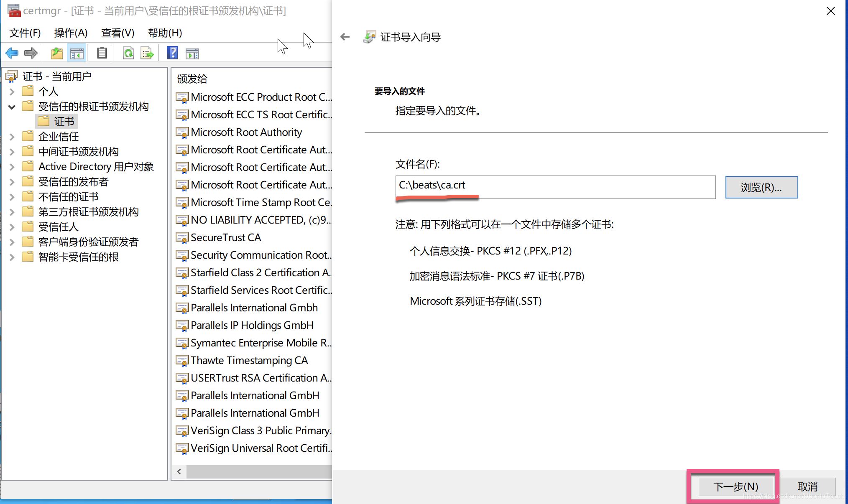848x504 pixels.
Task: Go back using wizard's left arrow
Action: 345,37
